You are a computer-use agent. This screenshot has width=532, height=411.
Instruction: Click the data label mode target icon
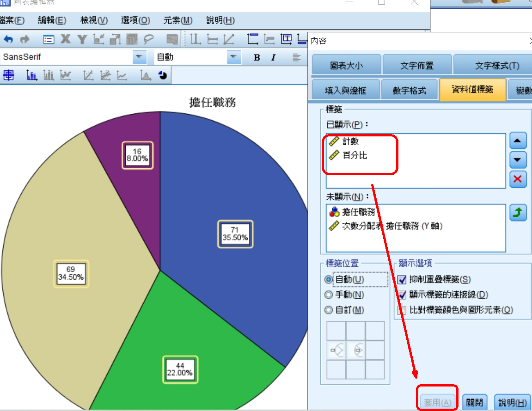point(9,75)
